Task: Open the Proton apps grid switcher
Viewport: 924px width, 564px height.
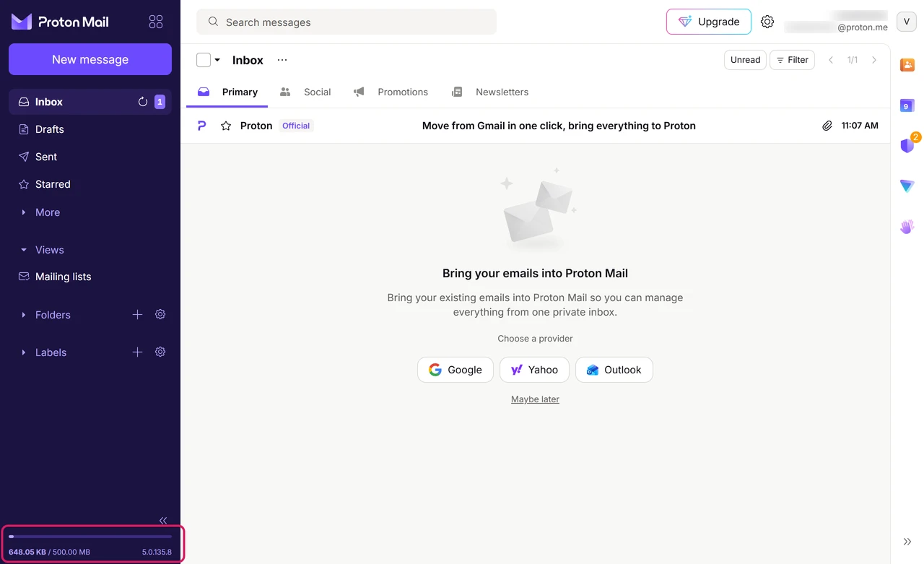Action: (156, 22)
